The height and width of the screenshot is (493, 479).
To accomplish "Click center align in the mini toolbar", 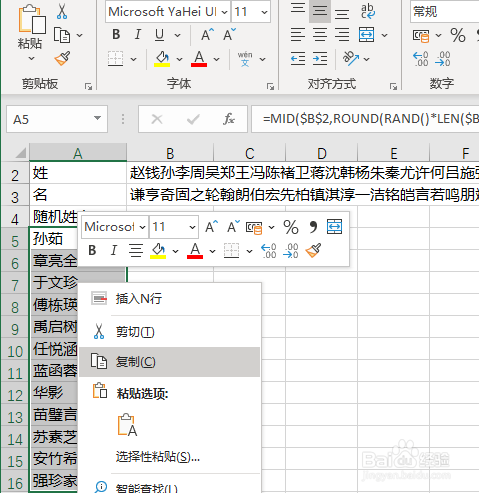I will (x=136, y=250).
